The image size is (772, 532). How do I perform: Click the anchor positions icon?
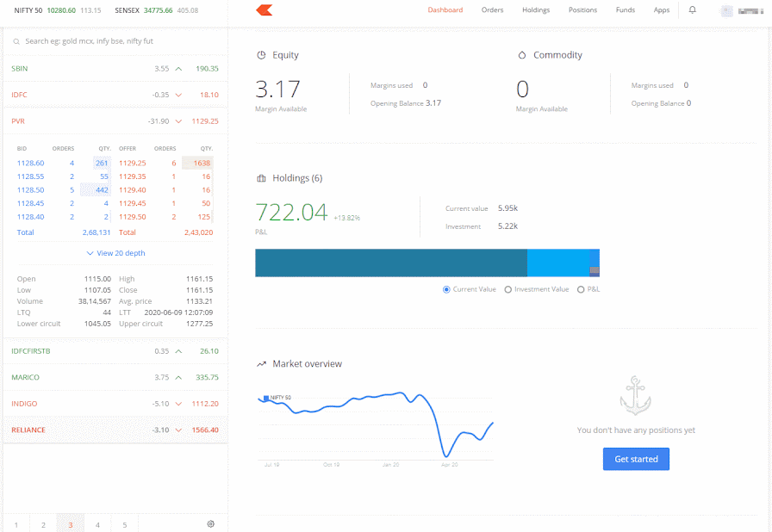636,395
